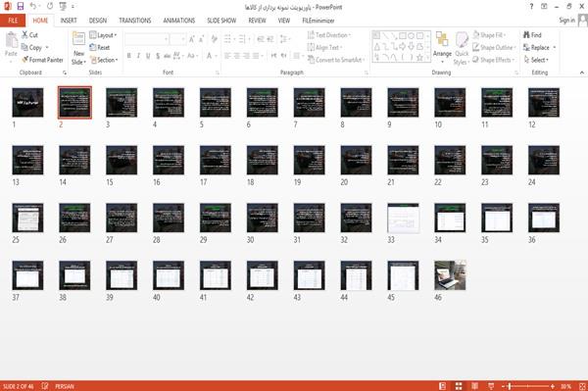The width and height of the screenshot is (588, 391).
Task: Switch to the SLIDE SHOW tab
Action: coord(221,21)
